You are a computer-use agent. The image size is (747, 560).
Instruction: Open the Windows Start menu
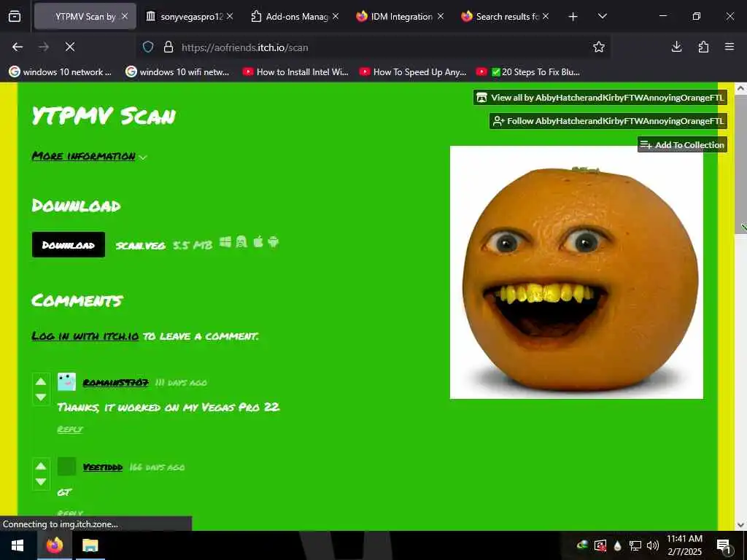coord(18,545)
